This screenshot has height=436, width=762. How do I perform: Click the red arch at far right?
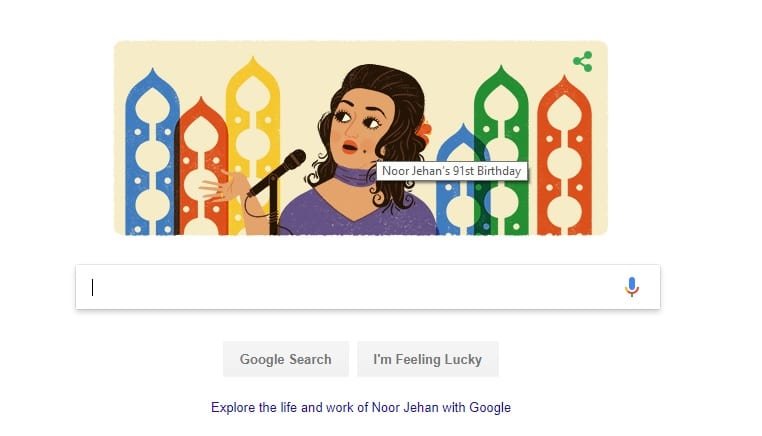[x=565, y=156]
